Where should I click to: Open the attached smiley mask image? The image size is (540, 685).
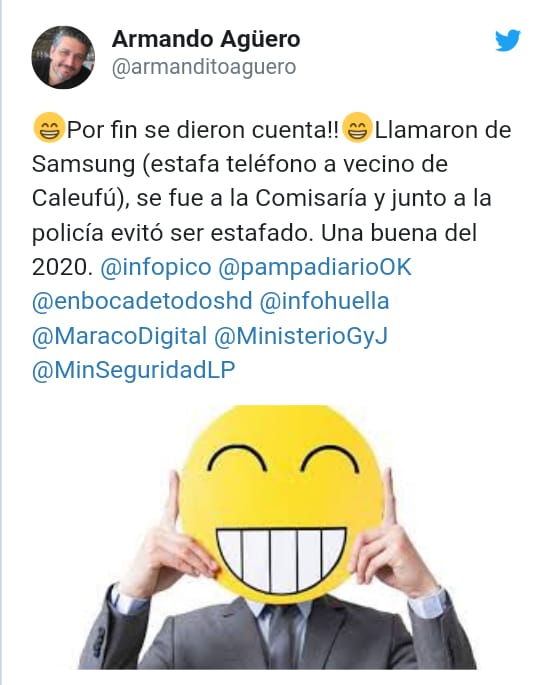[277, 537]
